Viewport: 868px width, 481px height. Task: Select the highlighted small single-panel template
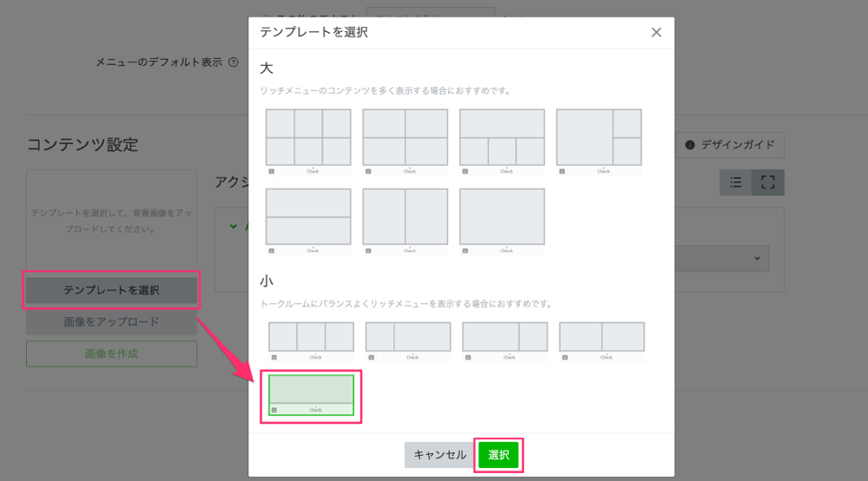pyautogui.click(x=311, y=395)
